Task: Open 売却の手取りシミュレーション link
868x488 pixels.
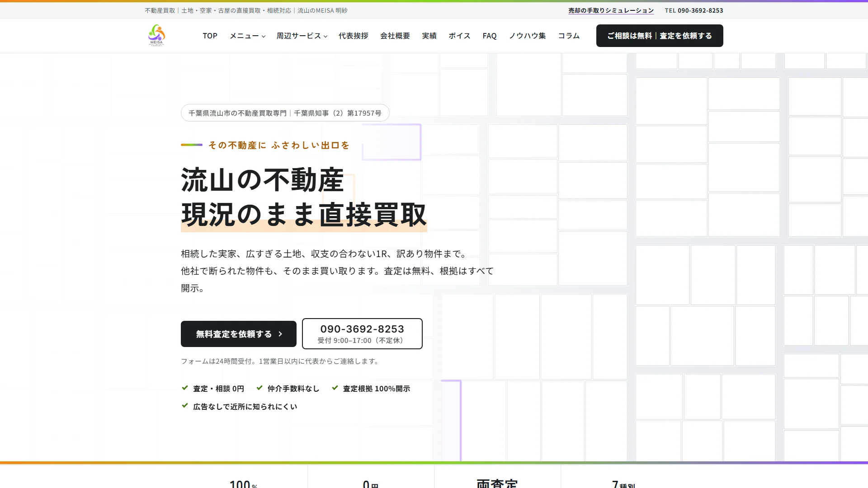Action: [611, 10]
